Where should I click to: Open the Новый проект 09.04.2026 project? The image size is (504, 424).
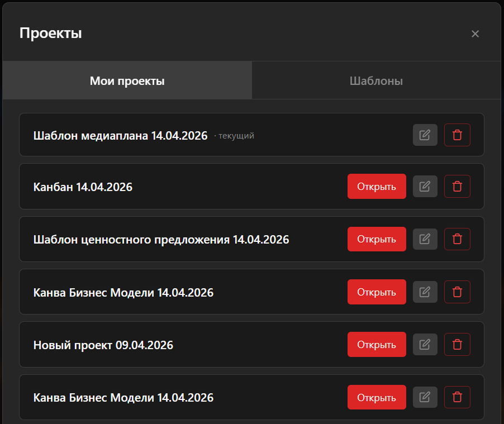pos(377,345)
